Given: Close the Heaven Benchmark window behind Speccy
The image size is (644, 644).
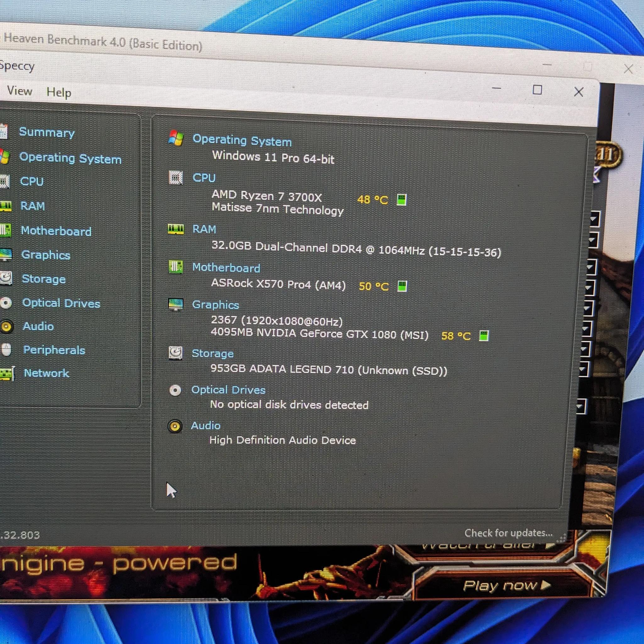Looking at the screenshot, I should [x=628, y=69].
